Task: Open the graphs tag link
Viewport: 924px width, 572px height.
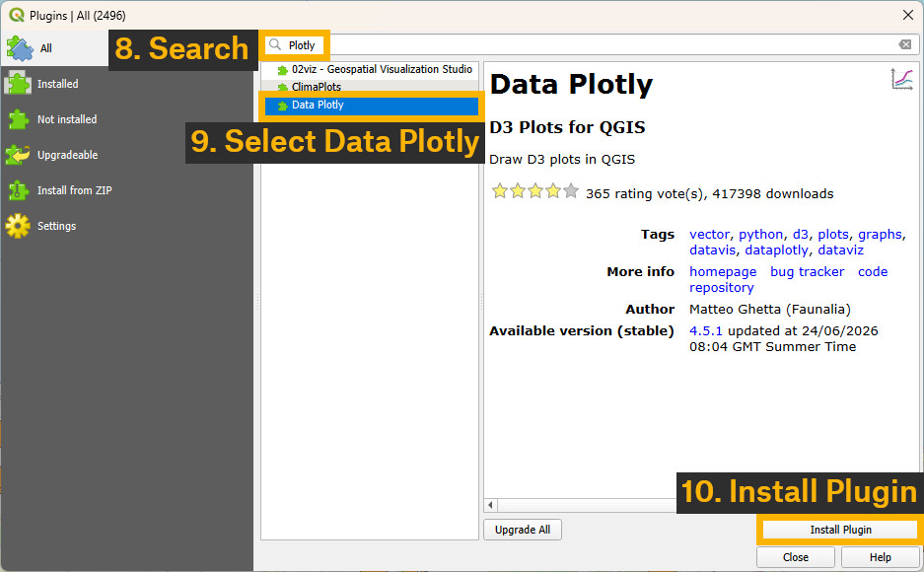Action: click(x=880, y=235)
